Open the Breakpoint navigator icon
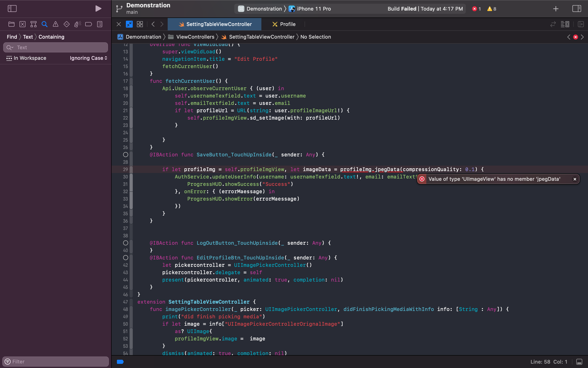 (x=89, y=24)
